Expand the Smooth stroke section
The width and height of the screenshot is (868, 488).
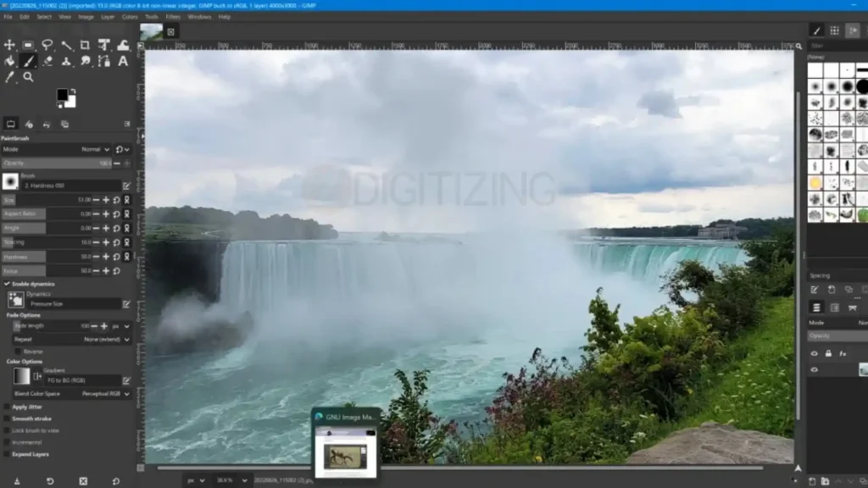coord(31,419)
